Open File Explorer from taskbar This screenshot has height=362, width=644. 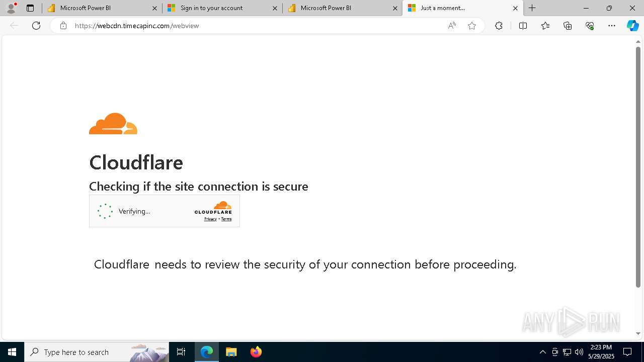tap(231, 352)
